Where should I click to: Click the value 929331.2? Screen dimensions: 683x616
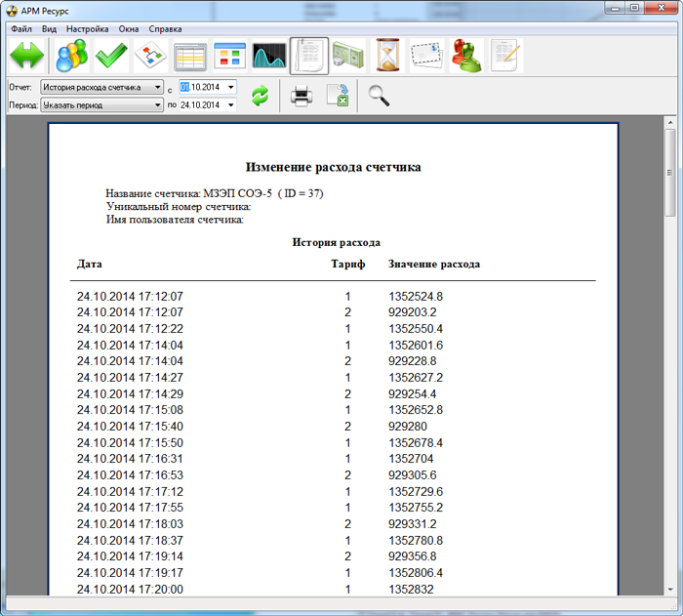coord(412,524)
